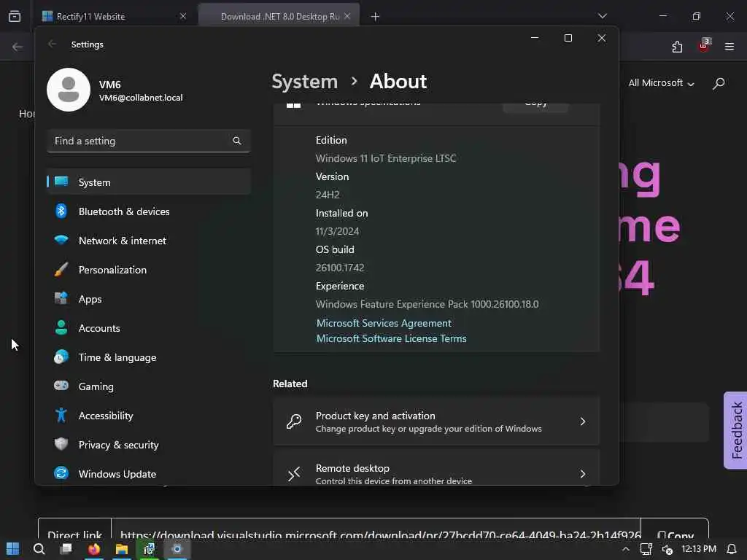This screenshot has height=560, width=747.
Task: Go back with Settings back arrow
Action: (53, 44)
